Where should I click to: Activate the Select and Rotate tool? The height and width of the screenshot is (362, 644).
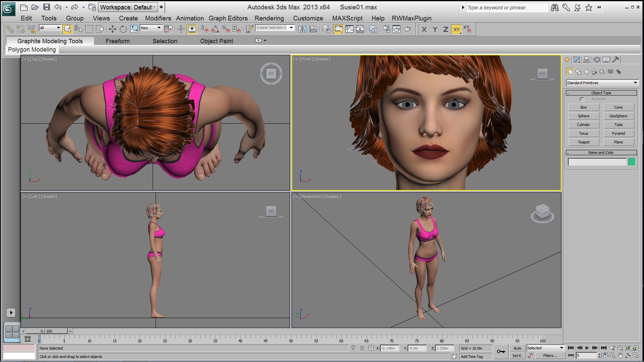coord(123,29)
